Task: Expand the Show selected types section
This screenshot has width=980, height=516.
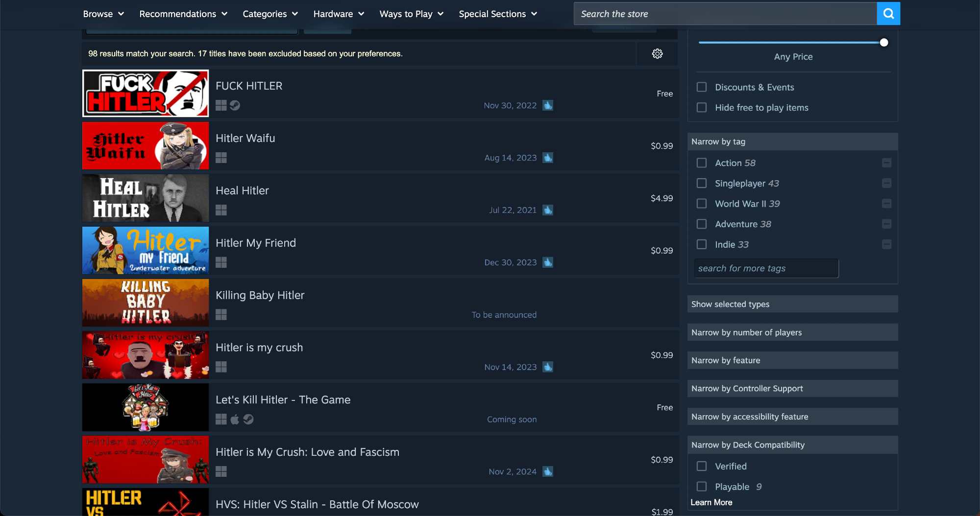Action: coord(792,304)
